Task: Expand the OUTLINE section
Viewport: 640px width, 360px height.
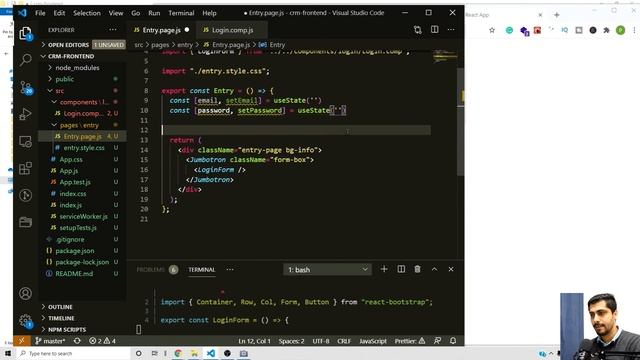Action: tap(83, 307)
